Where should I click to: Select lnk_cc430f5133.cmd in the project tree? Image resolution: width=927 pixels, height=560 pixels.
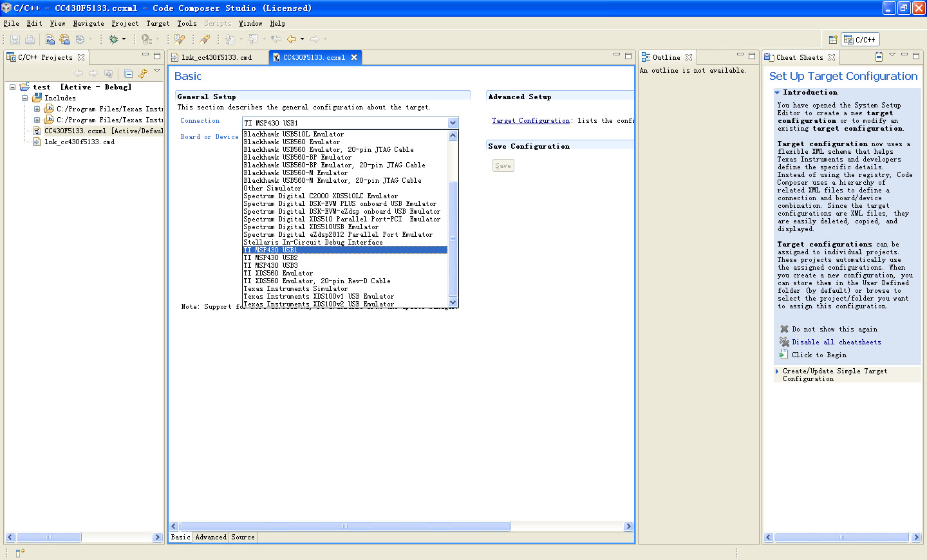(74, 142)
